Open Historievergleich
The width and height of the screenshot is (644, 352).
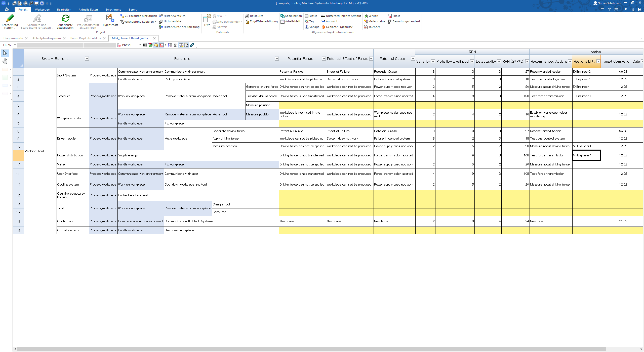click(x=172, y=16)
